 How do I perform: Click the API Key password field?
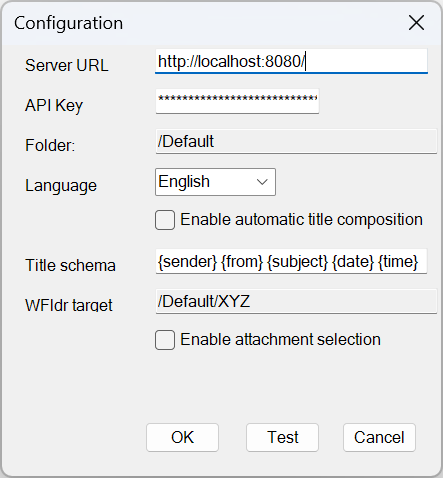pos(237,101)
